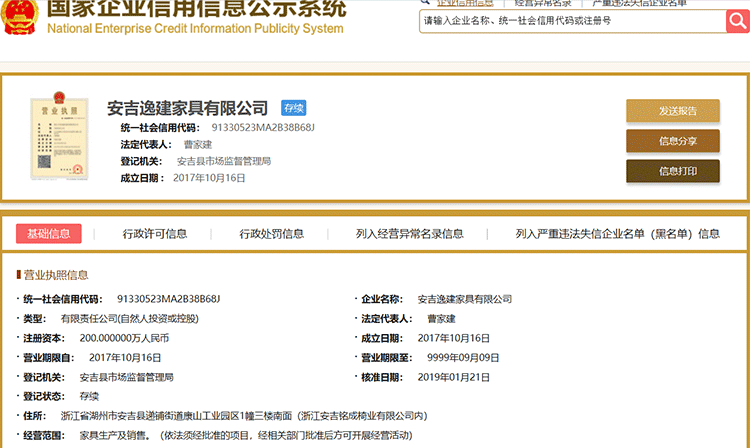Click the national emblem logo
This screenshot has width=750, height=448.
tap(19, 17)
